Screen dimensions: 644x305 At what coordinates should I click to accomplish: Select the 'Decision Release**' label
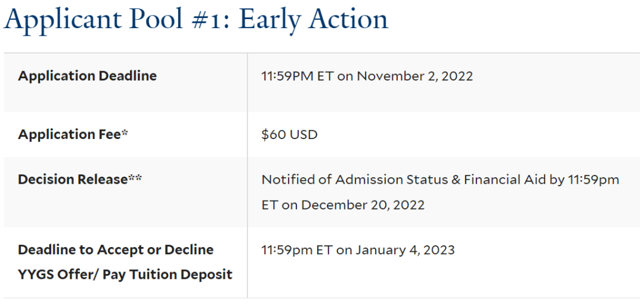[x=80, y=180]
